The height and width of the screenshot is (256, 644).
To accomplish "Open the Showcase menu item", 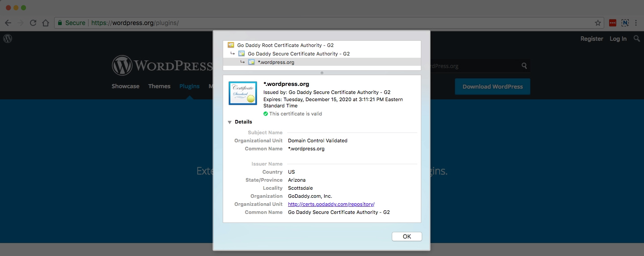I will tap(125, 86).
